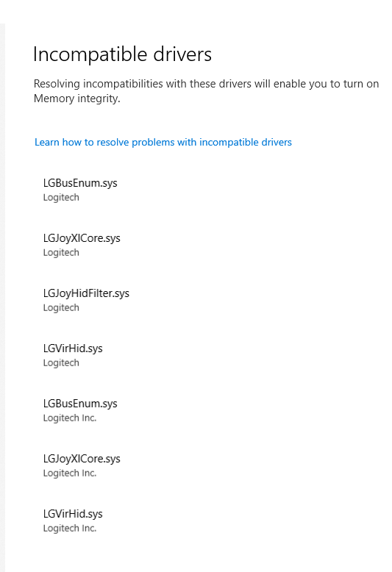Click Logitech publisher label under LGJoyHidFilter.sys
Screen dimensions: 392x572
point(61,307)
